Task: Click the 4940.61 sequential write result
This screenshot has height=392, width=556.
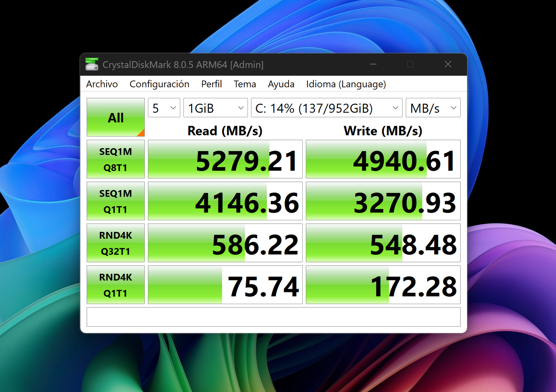Action: (x=383, y=159)
